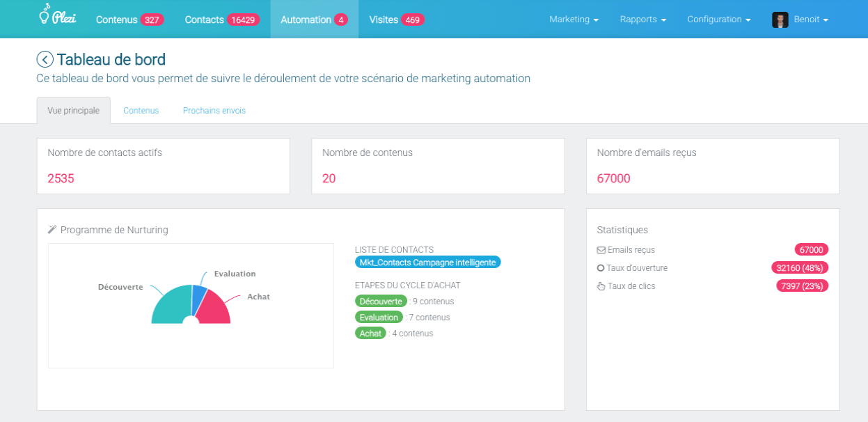Expand the Rapports dropdown menu
The image size is (868, 422).
[642, 19]
